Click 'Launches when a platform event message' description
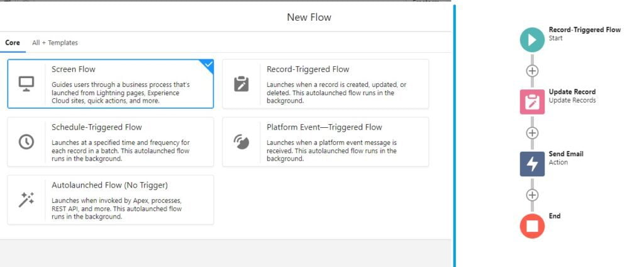The height and width of the screenshot is (267, 644). tap(332, 151)
